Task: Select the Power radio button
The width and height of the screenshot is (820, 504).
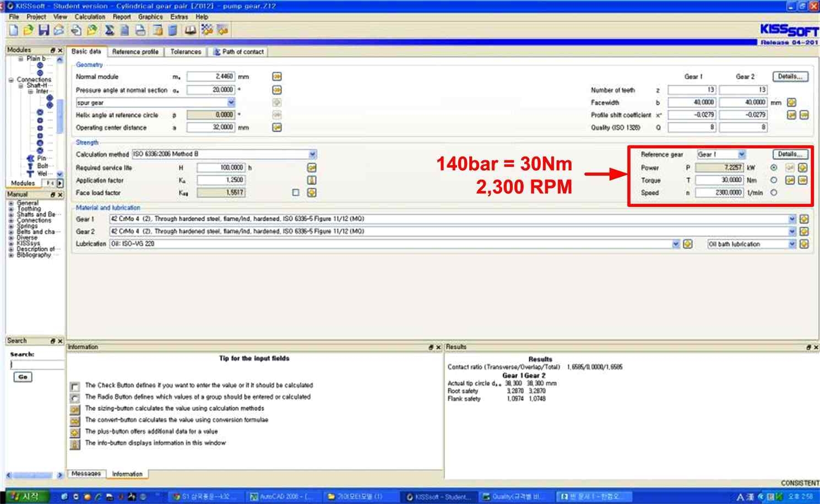Action: point(774,167)
